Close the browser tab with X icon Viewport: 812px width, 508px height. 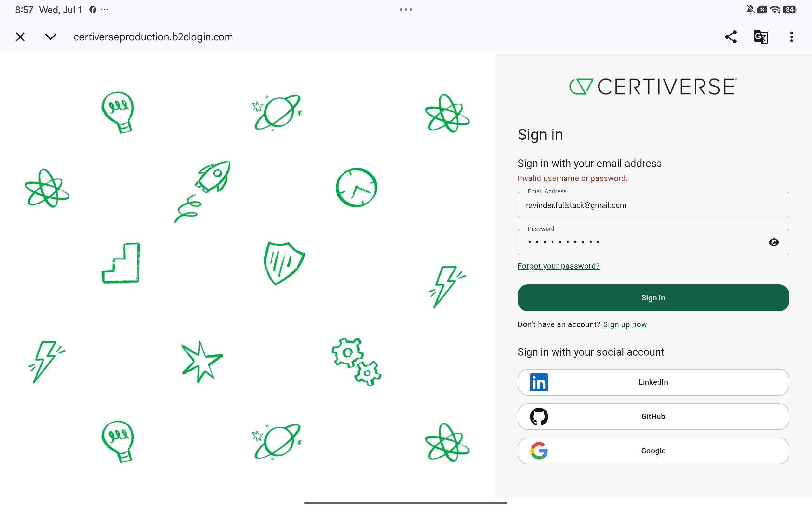pos(21,37)
